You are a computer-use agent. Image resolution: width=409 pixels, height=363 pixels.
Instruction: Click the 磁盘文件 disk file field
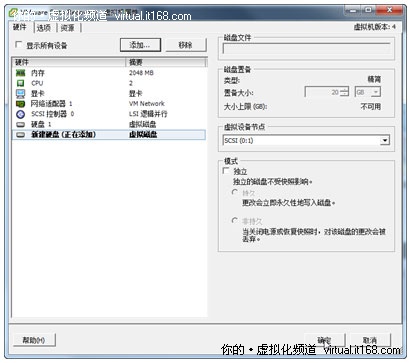tap(306, 49)
